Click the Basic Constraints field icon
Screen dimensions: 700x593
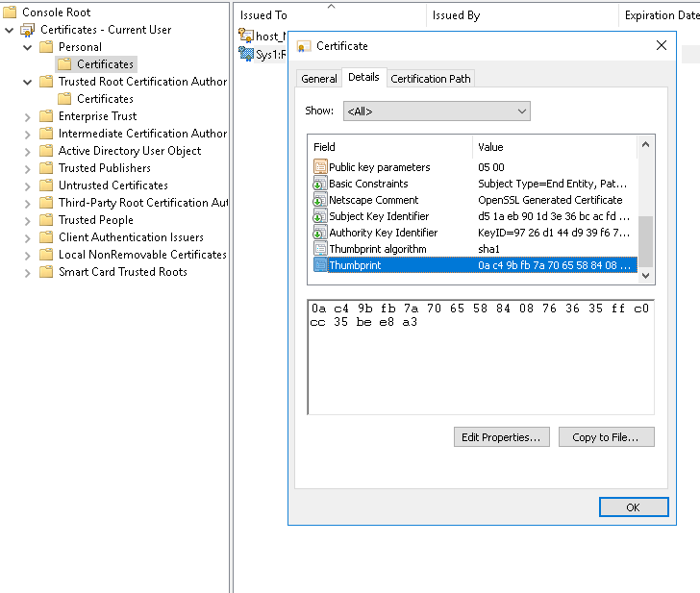click(x=320, y=184)
